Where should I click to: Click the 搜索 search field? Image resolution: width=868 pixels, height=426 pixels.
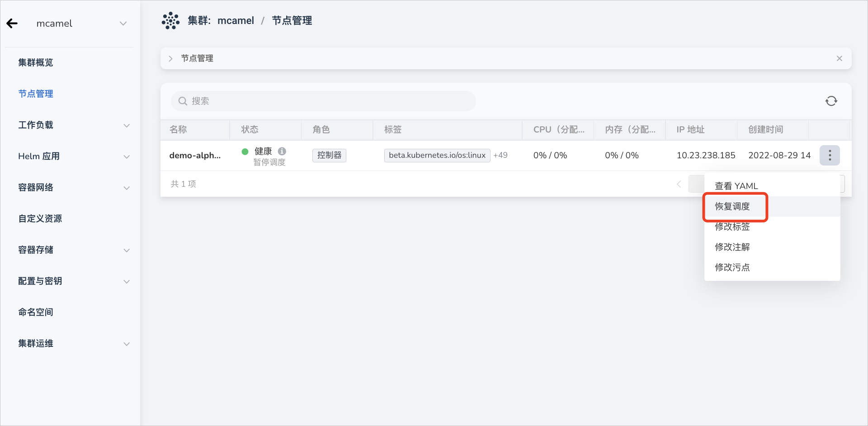pos(323,101)
